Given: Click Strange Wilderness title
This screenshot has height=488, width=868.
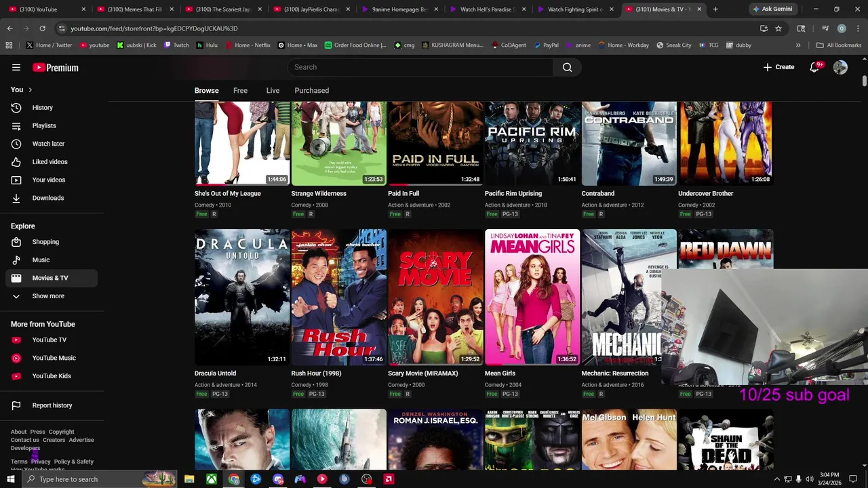Looking at the screenshot, I should click(319, 193).
